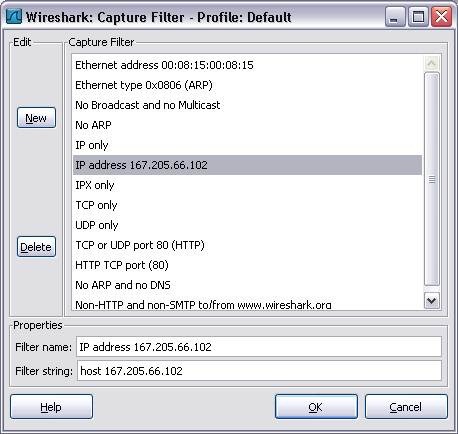The image size is (458, 434).
Task: Click the Filter string input field
Action: [259, 370]
